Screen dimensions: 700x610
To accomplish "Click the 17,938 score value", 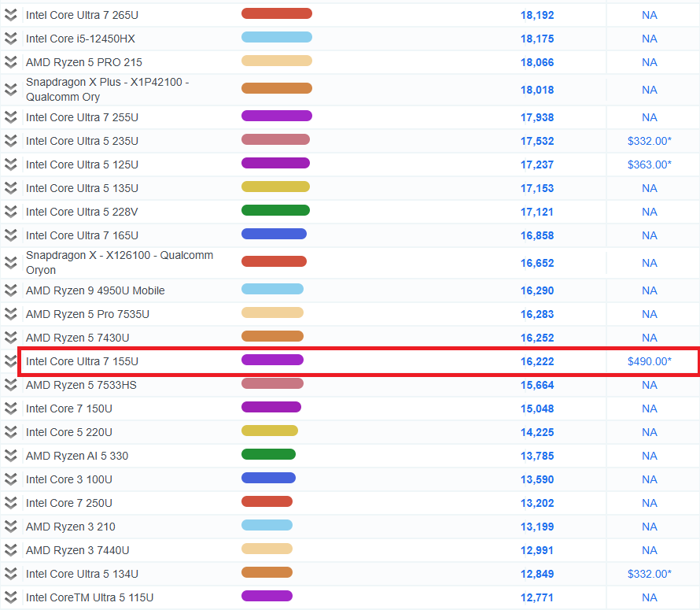I will [x=537, y=117].
